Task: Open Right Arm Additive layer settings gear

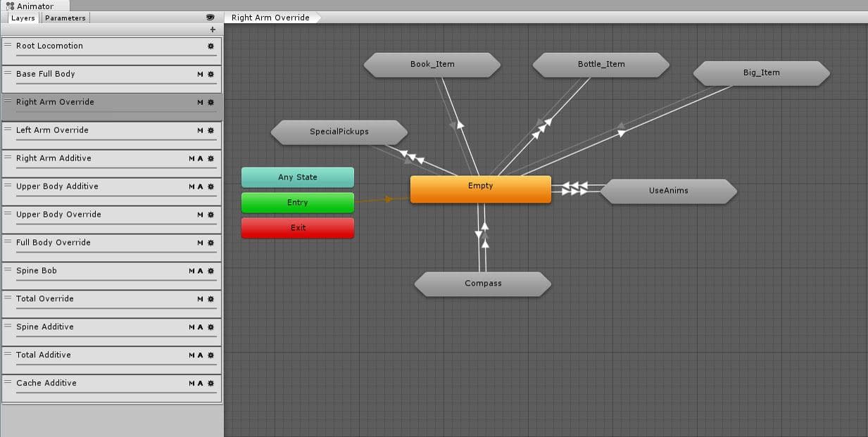Action: click(210, 158)
